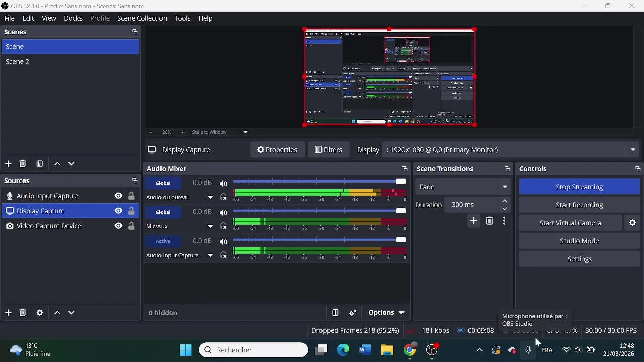Screen dimensions: 644x362
Task: Pop out the Audio Mixer dock
Action: point(405,169)
